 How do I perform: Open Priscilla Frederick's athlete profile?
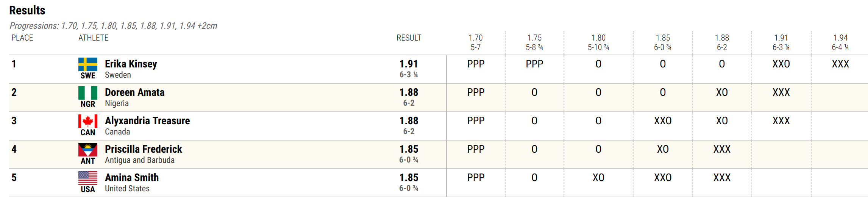(x=144, y=149)
